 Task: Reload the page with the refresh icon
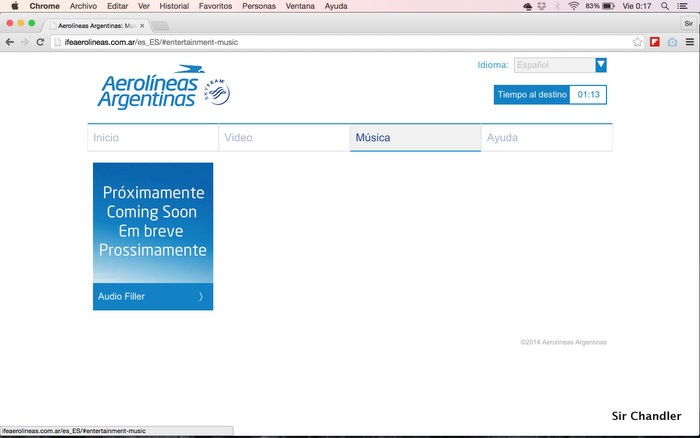(40, 42)
